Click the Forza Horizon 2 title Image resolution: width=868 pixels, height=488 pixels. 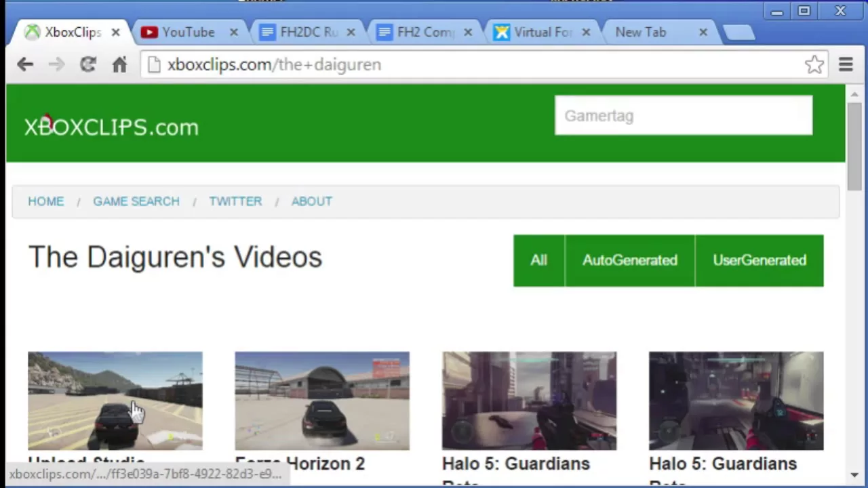click(300, 464)
